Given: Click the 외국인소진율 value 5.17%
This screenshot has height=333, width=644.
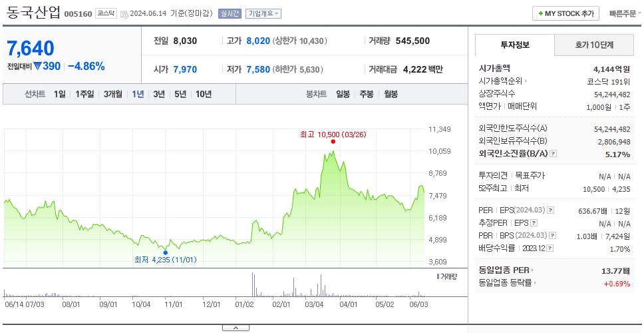Looking at the screenshot, I should 619,154.
